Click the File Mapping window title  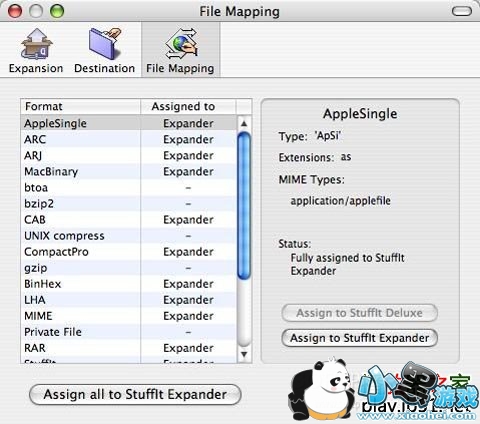pos(239,12)
